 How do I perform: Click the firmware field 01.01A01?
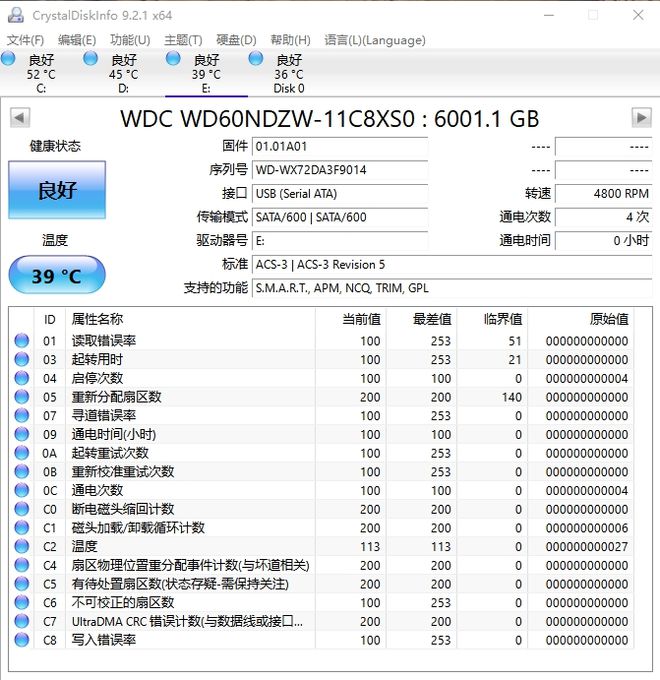coord(340,147)
